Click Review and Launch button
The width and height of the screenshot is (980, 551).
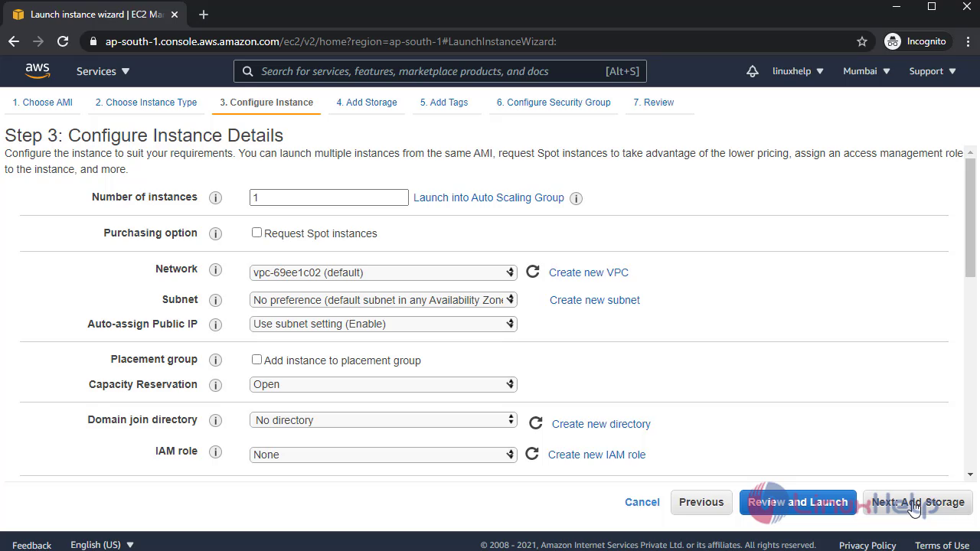click(x=798, y=502)
